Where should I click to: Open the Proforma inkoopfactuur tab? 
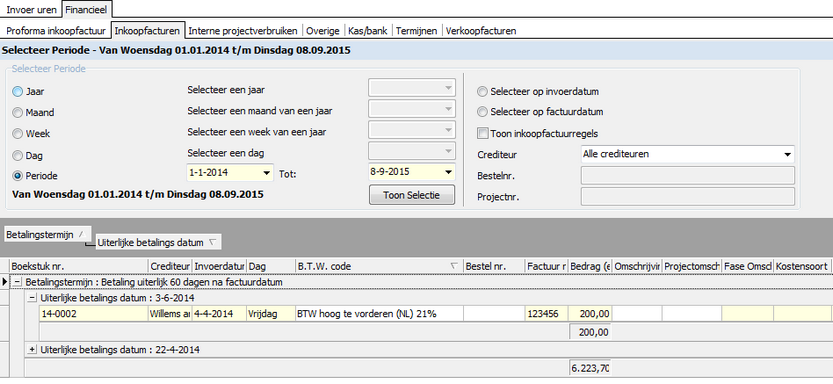coord(56,31)
